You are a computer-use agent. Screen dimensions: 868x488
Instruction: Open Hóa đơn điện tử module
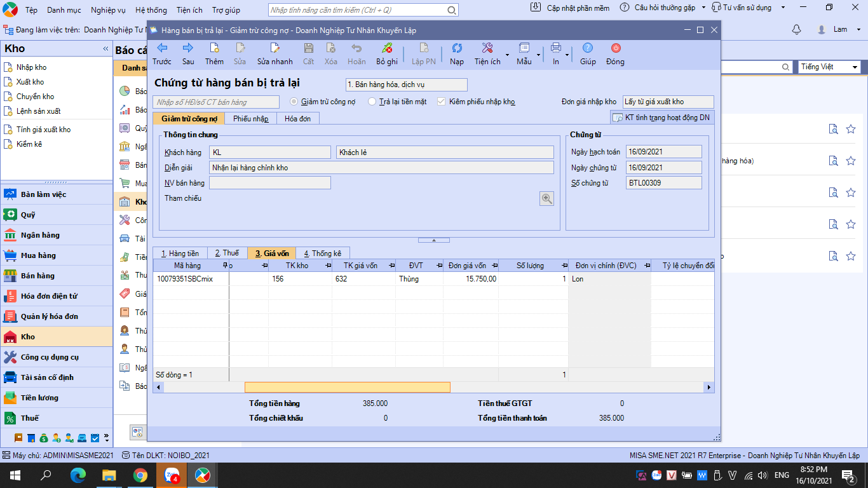pos(57,296)
